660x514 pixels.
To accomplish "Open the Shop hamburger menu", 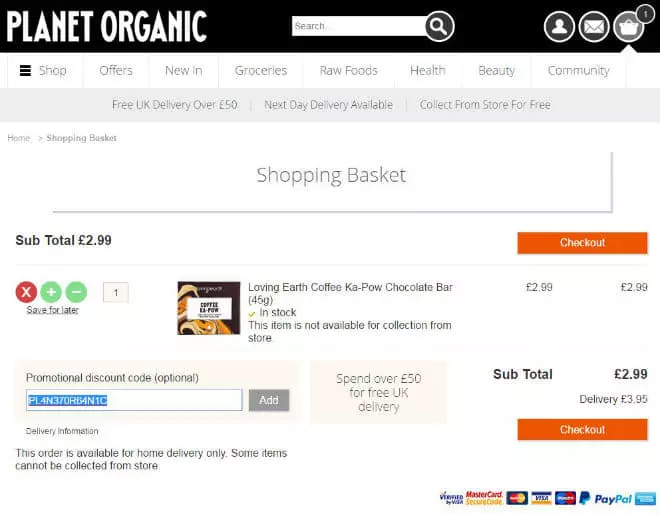I will pos(43,70).
